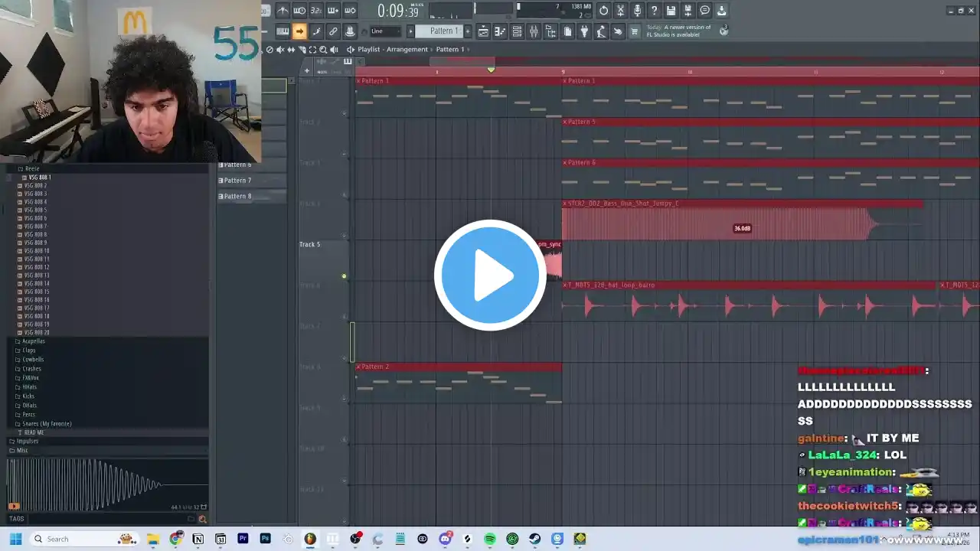980x551 pixels.
Task: Select VSG 808 10 sample in browser
Action: click(37, 251)
